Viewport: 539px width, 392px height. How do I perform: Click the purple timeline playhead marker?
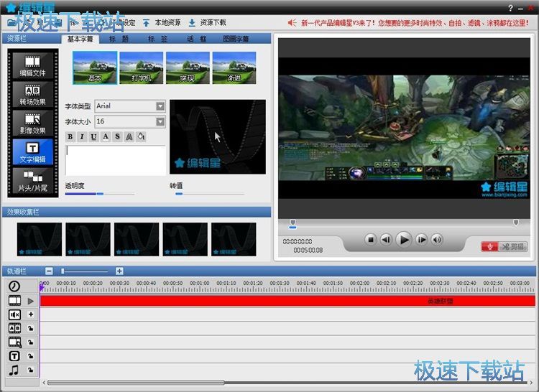(x=42, y=287)
